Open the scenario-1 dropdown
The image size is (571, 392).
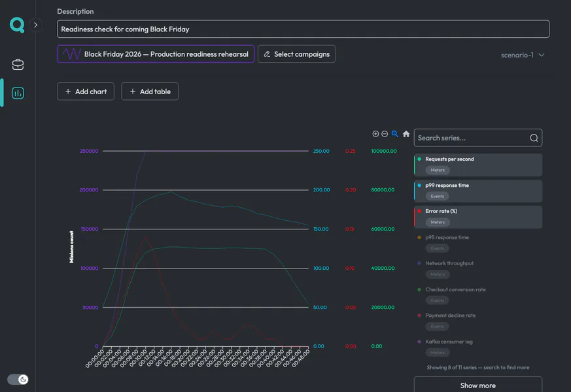tap(523, 55)
